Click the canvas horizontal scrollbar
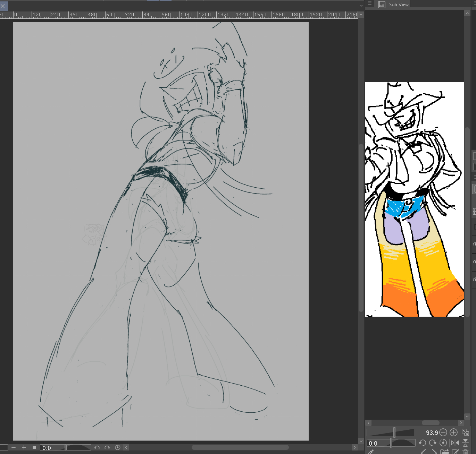Image resolution: width=476 pixels, height=454 pixels. click(240, 447)
